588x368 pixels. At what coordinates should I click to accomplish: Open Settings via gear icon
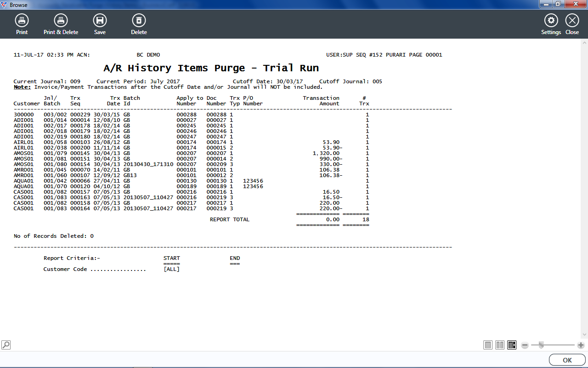click(x=551, y=20)
